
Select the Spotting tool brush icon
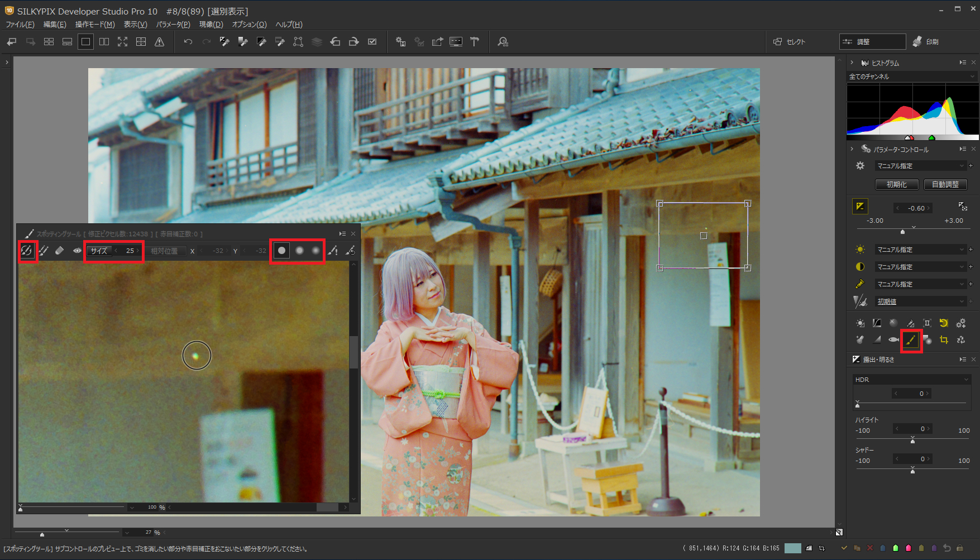pyautogui.click(x=911, y=339)
